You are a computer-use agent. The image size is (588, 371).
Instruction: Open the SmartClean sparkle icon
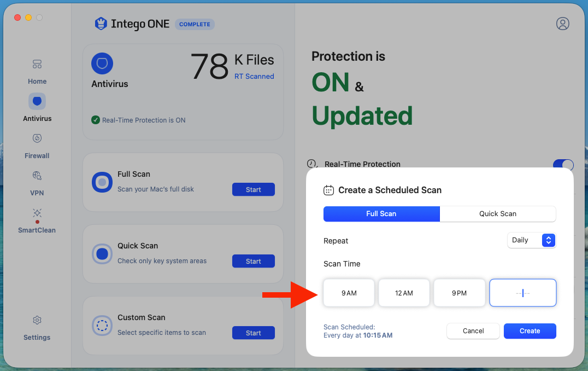pyautogui.click(x=37, y=213)
